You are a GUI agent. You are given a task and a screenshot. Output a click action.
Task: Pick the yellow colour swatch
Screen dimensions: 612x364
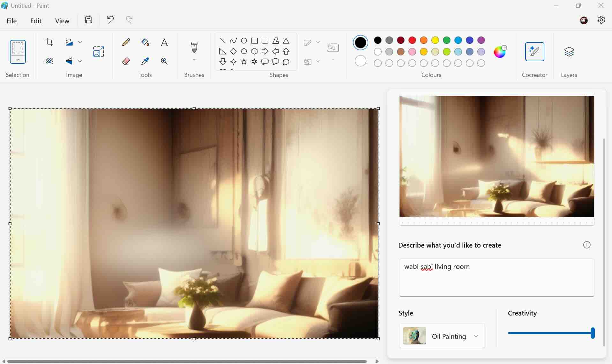point(435,40)
